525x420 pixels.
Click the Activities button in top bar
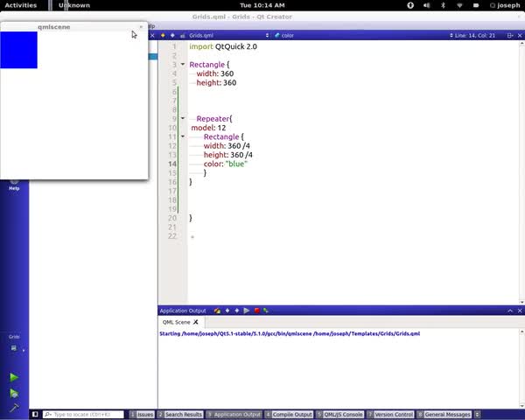tap(21, 5)
